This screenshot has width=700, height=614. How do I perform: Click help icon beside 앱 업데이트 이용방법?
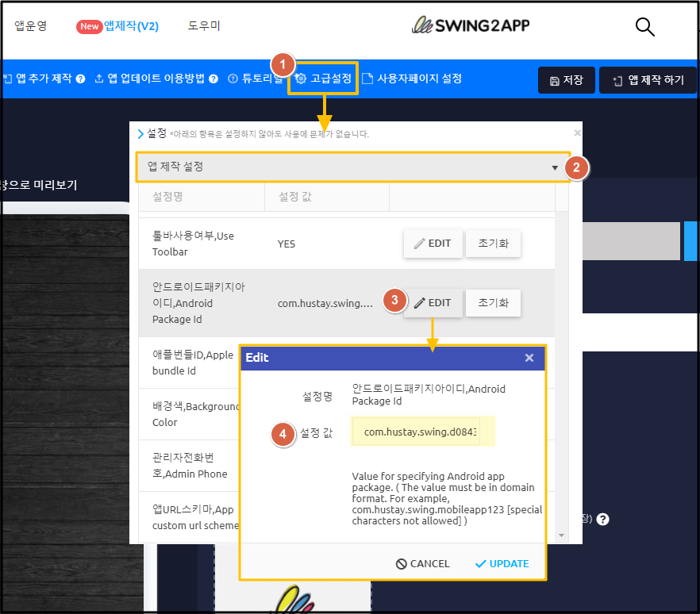213,79
